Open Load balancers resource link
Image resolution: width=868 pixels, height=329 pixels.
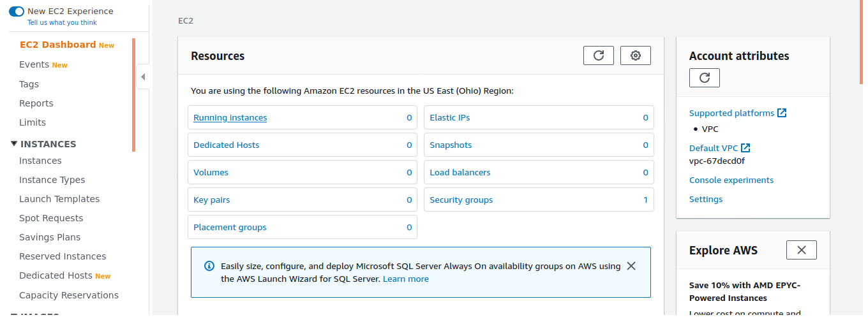coord(460,172)
